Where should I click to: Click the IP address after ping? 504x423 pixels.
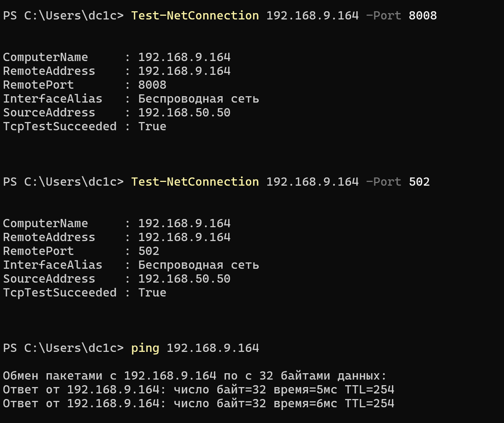click(x=213, y=348)
